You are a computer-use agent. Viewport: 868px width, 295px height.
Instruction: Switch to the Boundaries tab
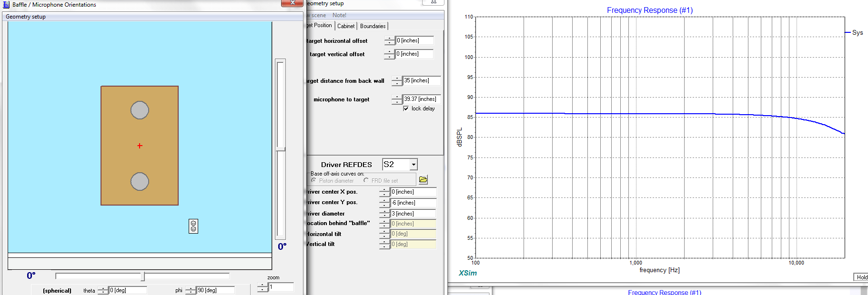373,26
